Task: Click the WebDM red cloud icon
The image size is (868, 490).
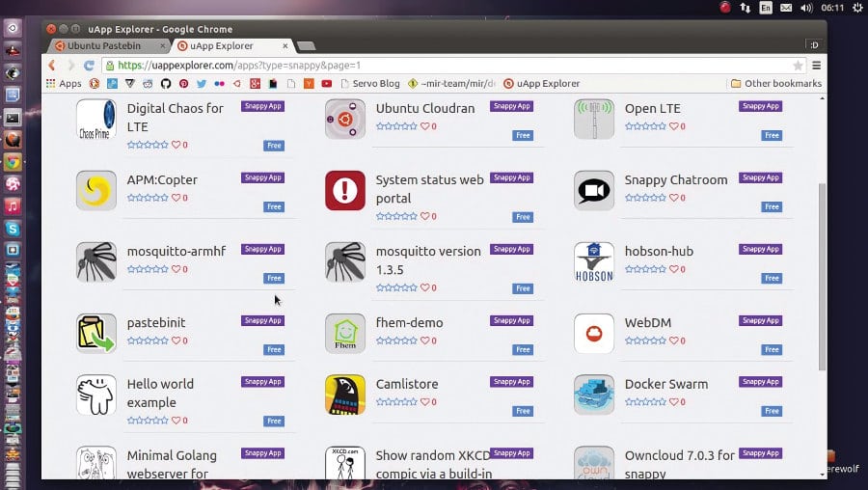Action: click(x=593, y=334)
